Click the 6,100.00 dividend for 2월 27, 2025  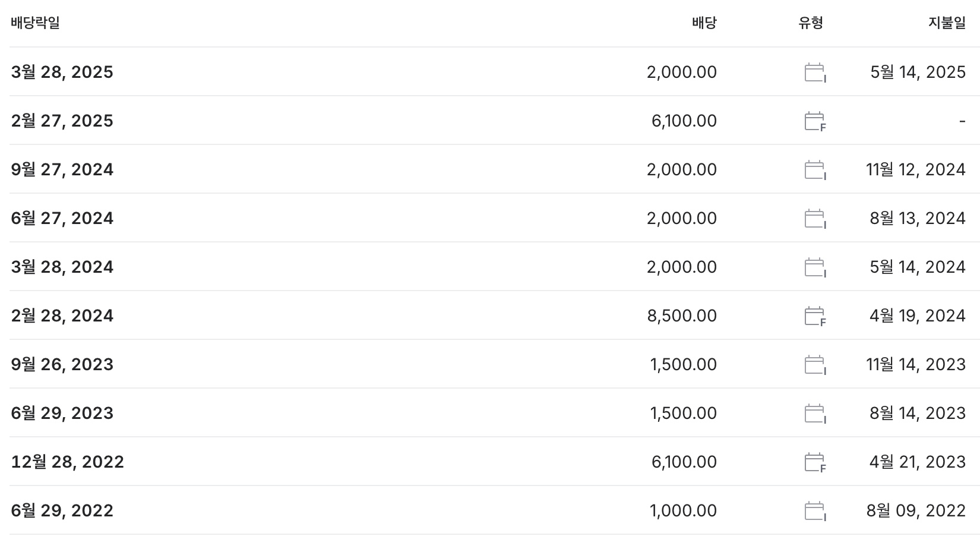tap(684, 121)
